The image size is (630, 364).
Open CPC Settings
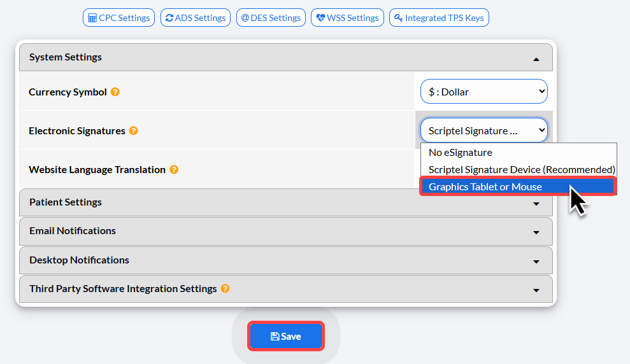pyautogui.click(x=118, y=18)
